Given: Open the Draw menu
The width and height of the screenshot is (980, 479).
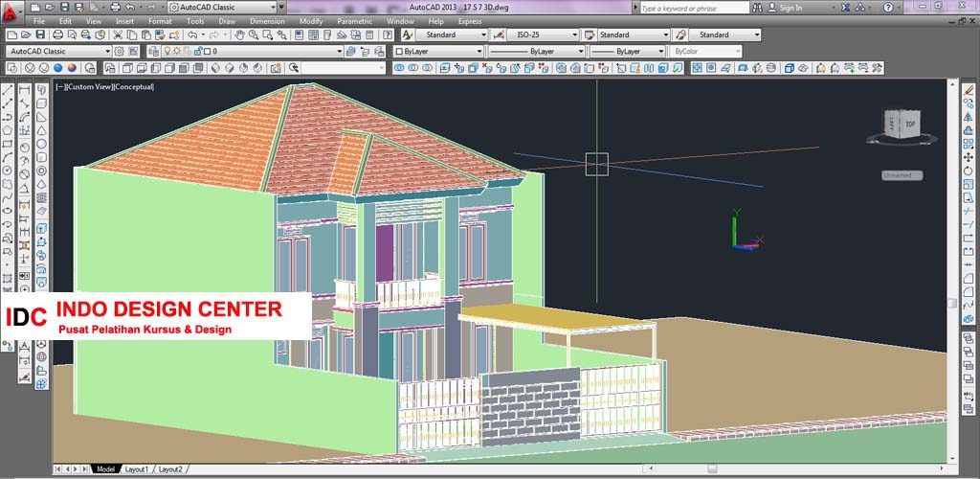Looking at the screenshot, I should 227,21.
